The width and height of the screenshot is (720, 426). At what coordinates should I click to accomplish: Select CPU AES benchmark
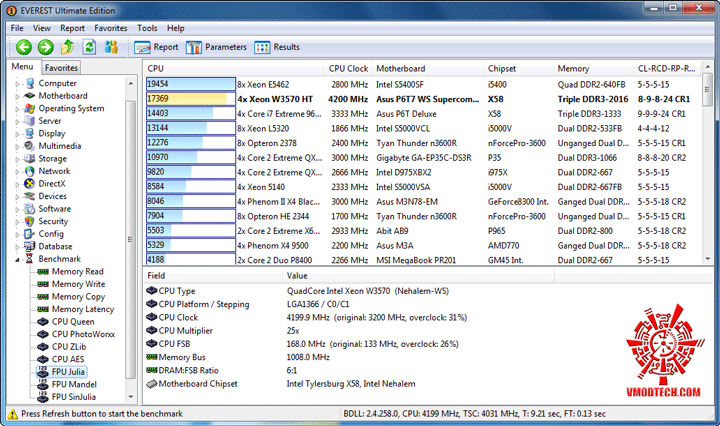pos(68,359)
